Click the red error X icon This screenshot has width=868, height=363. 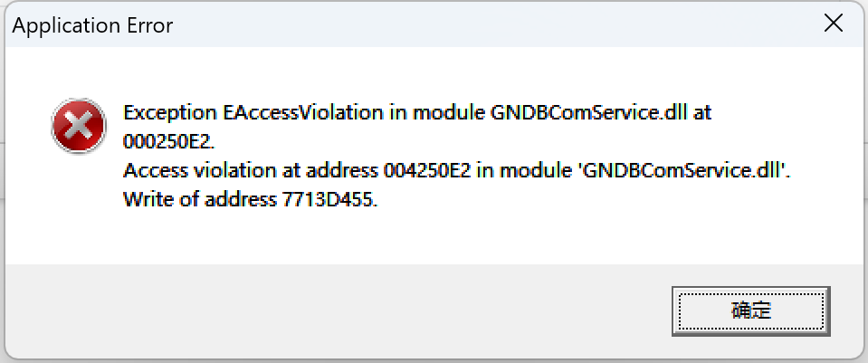click(79, 127)
